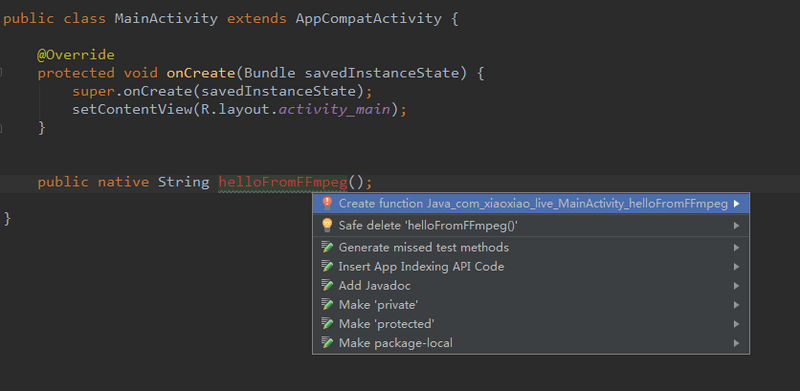Click pencil icon beside Make package-local
Image resolution: width=800 pixels, height=391 pixels.
pos(327,343)
